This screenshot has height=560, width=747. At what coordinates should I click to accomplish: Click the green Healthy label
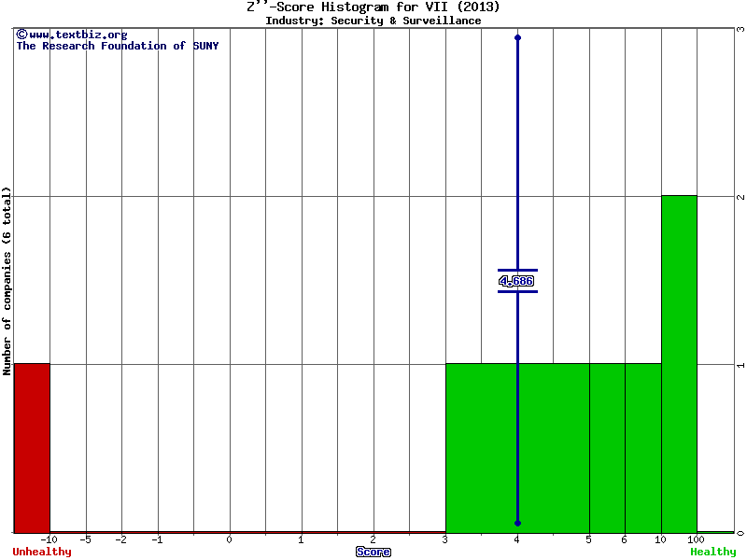[x=712, y=552]
